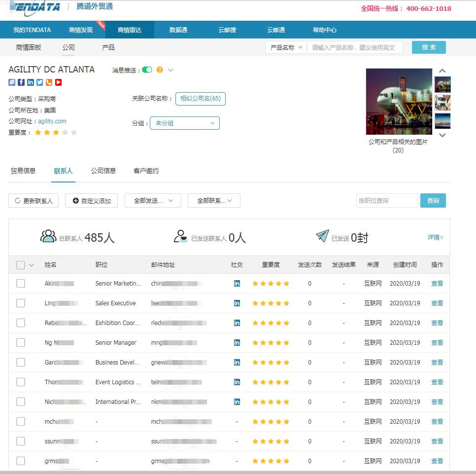The image size is (476, 474).
Task: Open 帮助中心 navigation item
Action: (x=325, y=30)
